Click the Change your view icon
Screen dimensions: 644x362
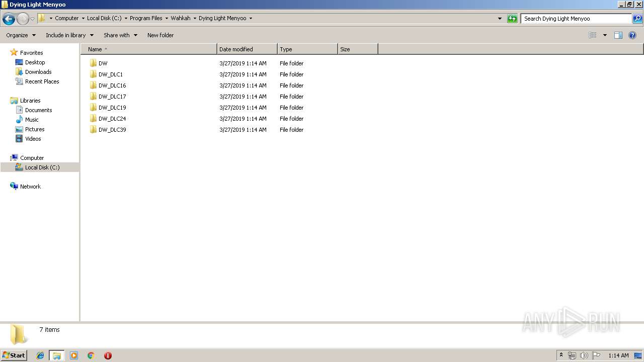pos(593,35)
